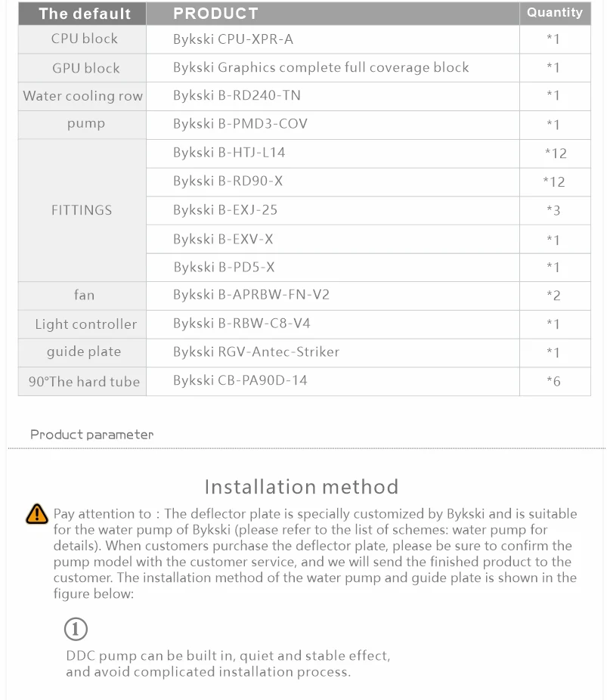Click the "PRODUCT" column header

point(215,14)
